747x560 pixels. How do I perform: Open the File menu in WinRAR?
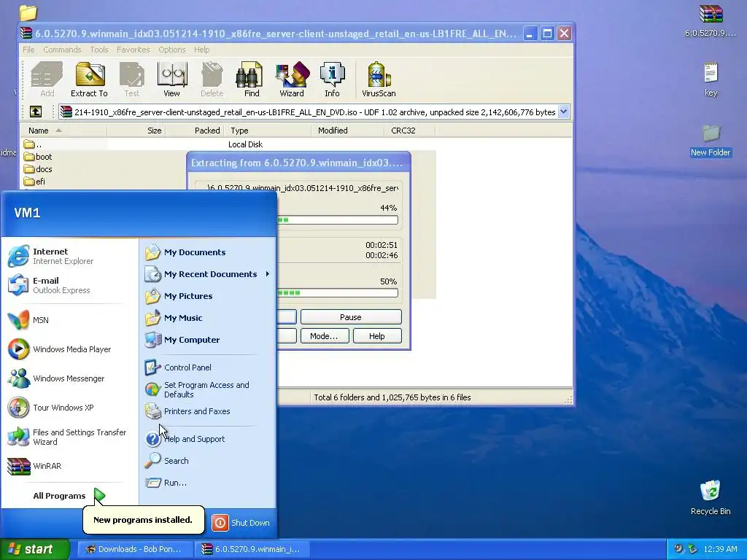click(28, 50)
